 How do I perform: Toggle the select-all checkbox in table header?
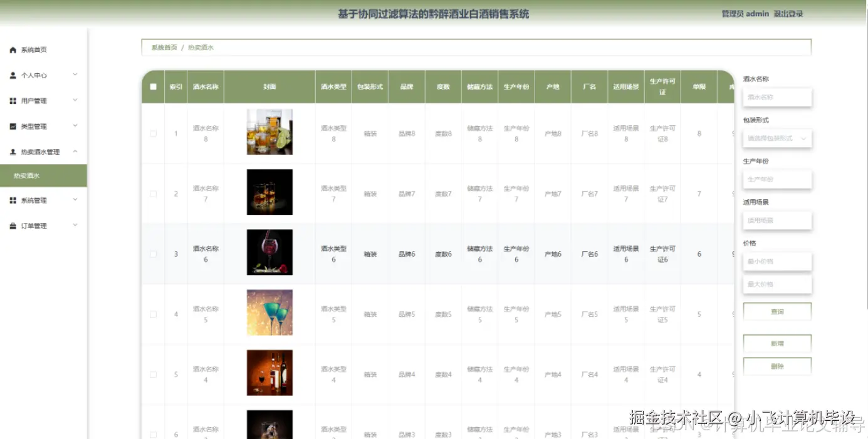point(154,87)
